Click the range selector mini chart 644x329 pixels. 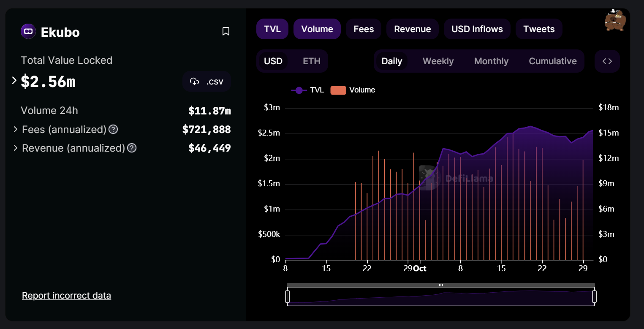point(441,297)
